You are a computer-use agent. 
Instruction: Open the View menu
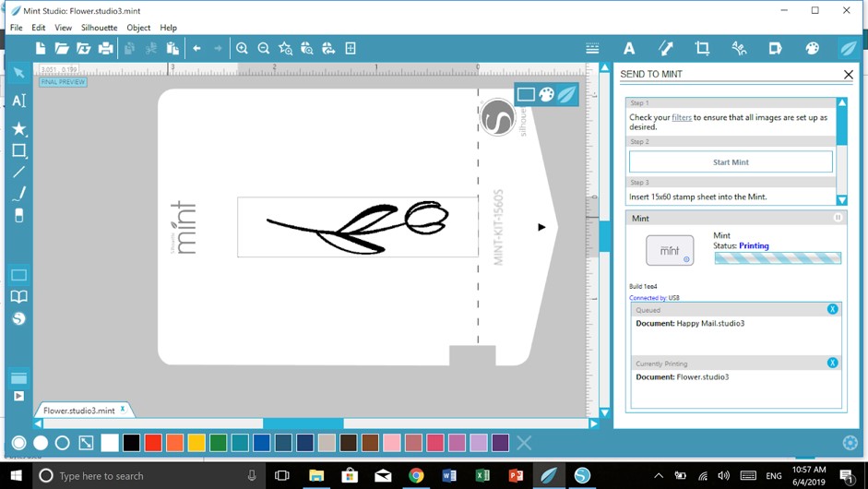pyautogui.click(x=63, y=28)
